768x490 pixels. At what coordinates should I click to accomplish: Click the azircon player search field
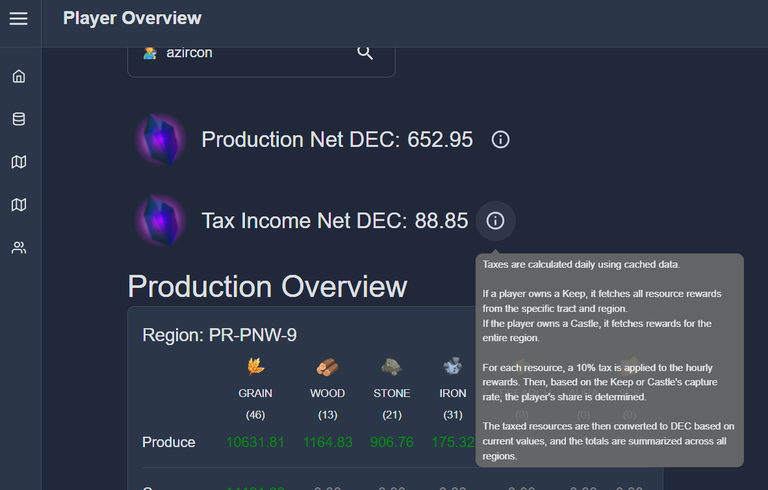[261, 56]
